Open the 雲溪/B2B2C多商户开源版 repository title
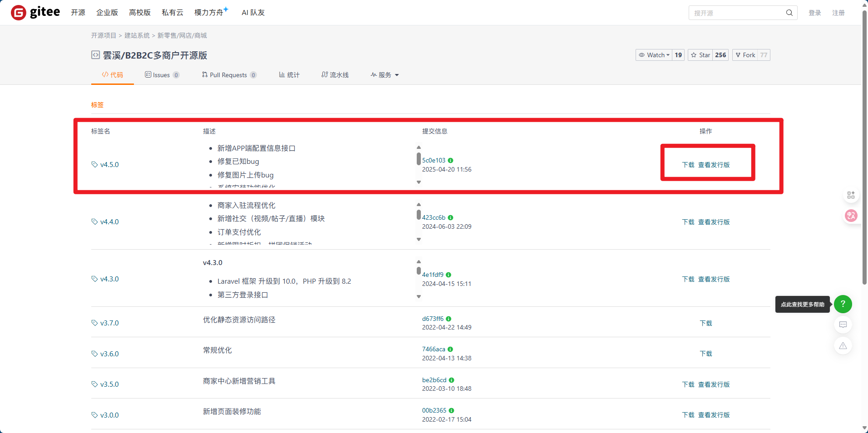868x433 pixels. tap(155, 55)
